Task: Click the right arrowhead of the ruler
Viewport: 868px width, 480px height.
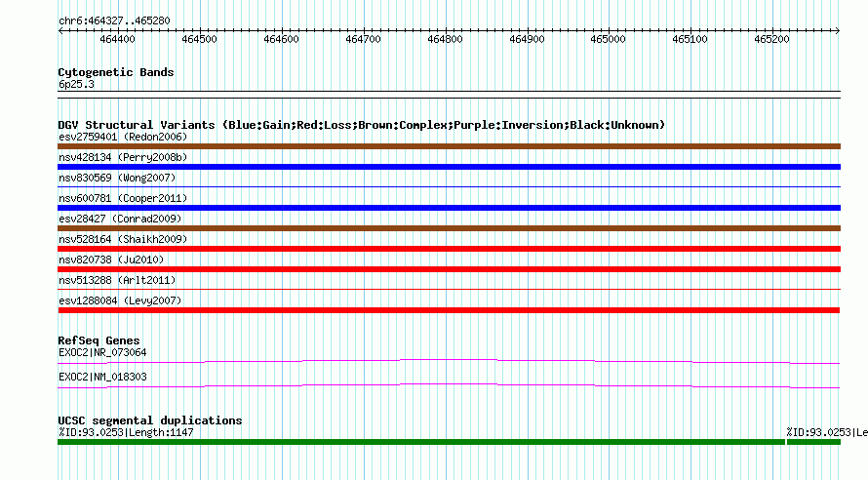Action: point(838,30)
